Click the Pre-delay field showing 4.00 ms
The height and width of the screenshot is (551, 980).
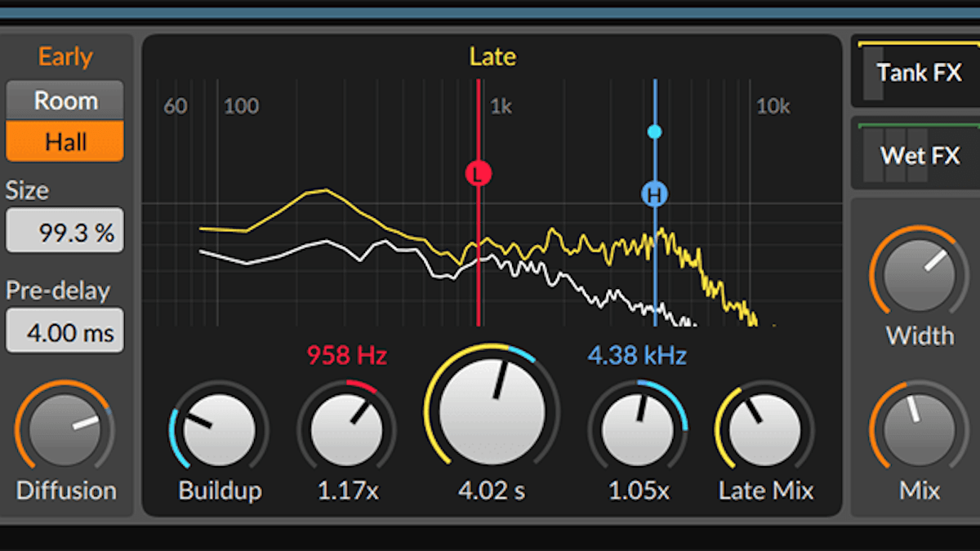[x=65, y=332]
